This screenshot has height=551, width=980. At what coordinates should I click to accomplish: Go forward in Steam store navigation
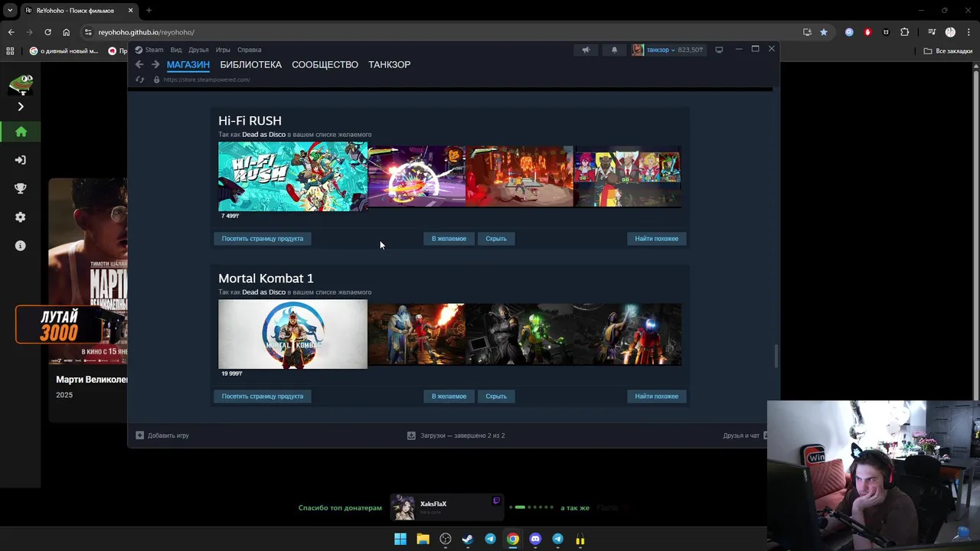(x=155, y=64)
